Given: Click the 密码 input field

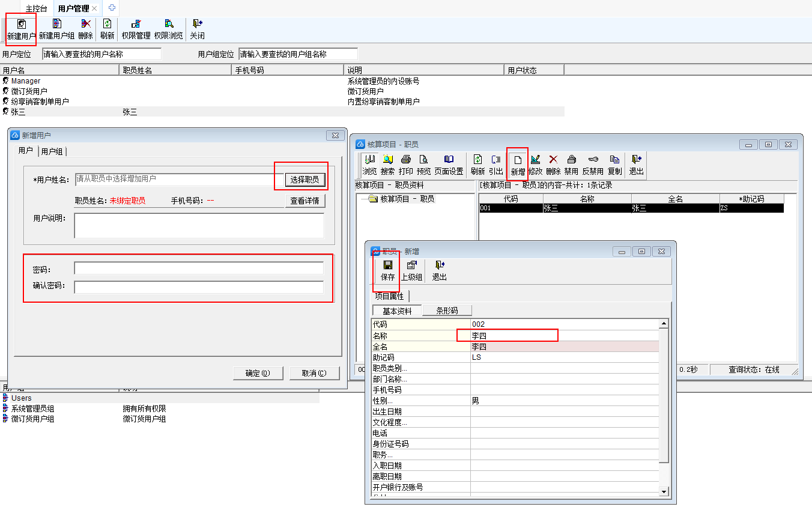Looking at the screenshot, I should coord(199,269).
